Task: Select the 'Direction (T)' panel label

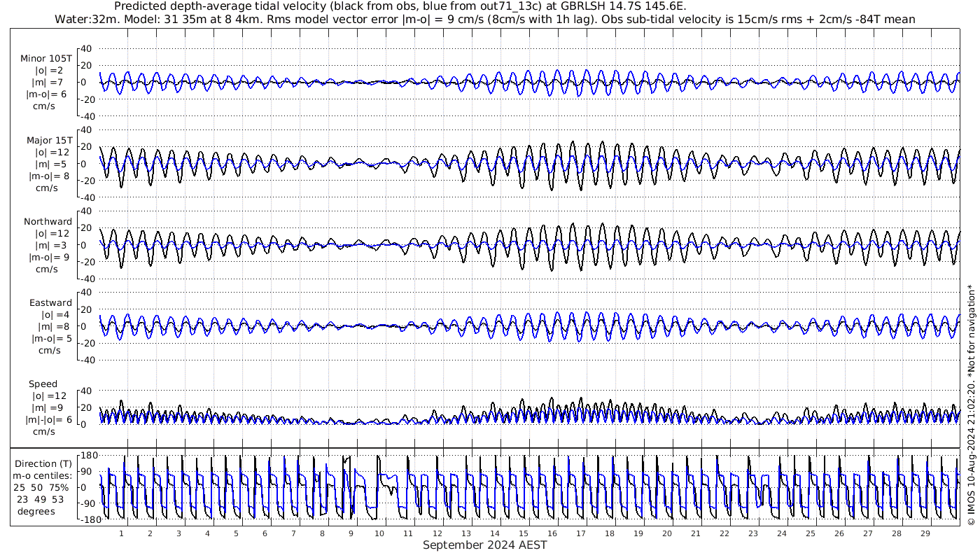Action: pos(43,464)
